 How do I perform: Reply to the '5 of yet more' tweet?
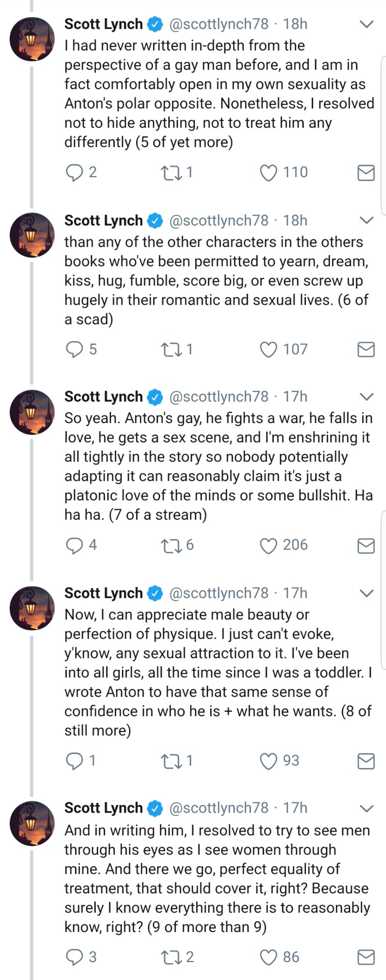(74, 173)
